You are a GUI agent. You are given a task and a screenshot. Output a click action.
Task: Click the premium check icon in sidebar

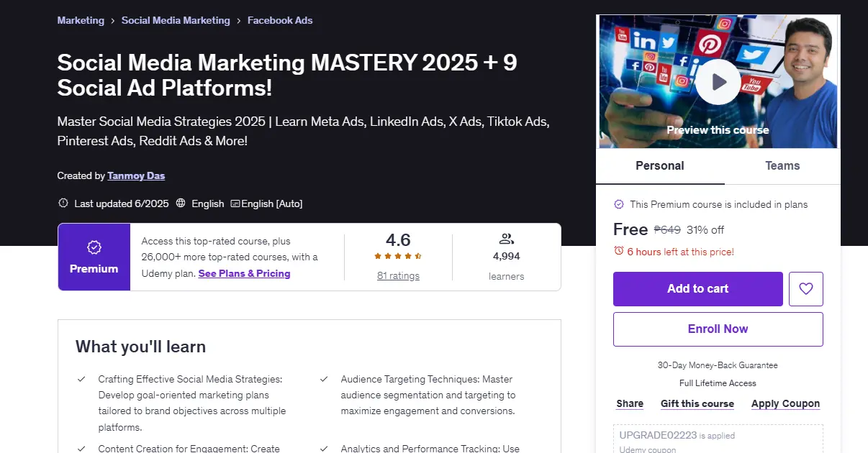618,204
